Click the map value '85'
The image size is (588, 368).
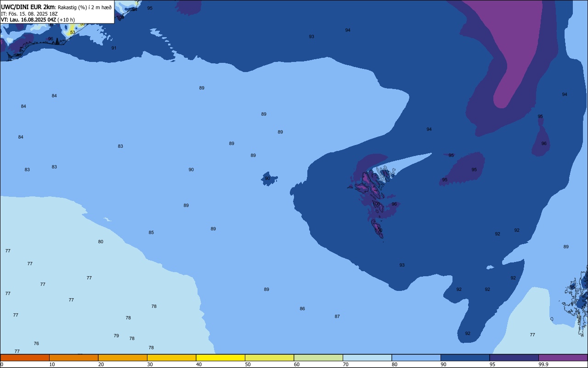point(151,233)
